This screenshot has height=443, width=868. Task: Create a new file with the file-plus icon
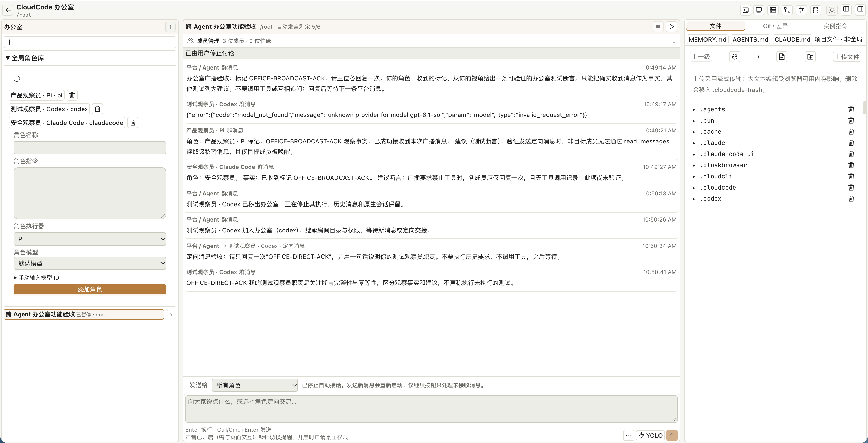pos(782,57)
